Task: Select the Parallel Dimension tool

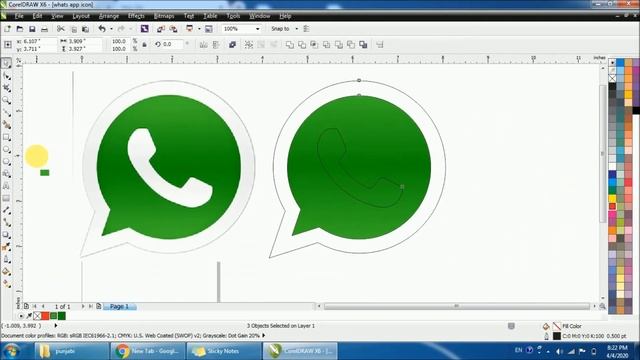Action: (7, 211)
